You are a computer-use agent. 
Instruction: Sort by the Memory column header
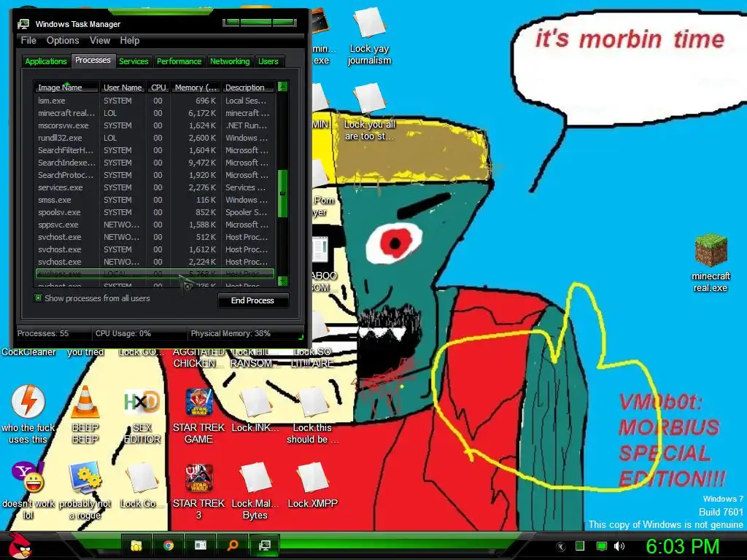196,87
